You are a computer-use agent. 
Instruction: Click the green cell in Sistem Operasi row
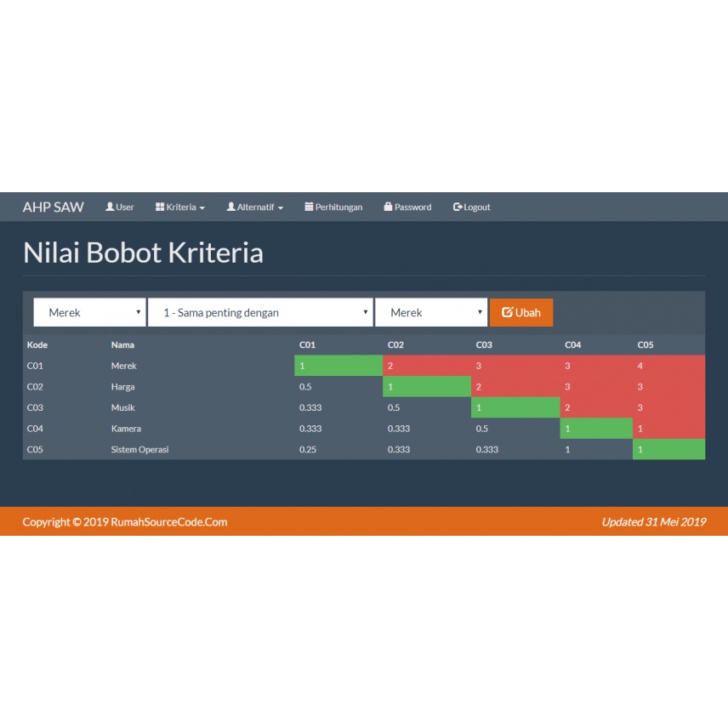[x=669, y=449]
